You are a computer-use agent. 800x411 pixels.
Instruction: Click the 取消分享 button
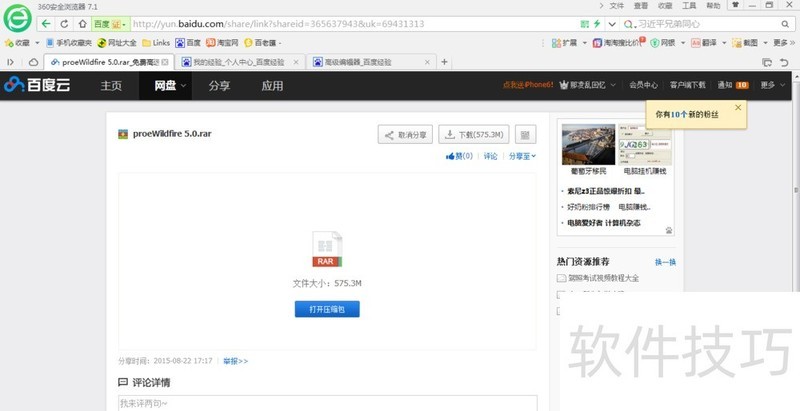(406, 135)
